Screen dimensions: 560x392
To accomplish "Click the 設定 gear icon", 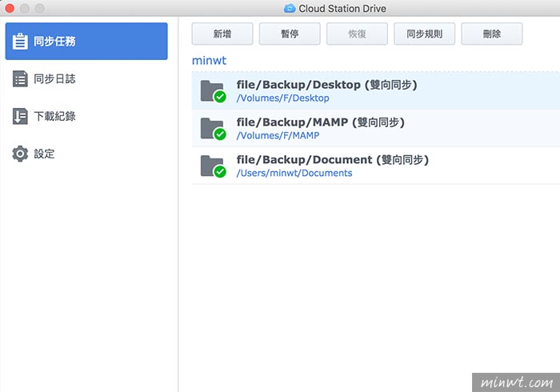I will tap(20, 154).
